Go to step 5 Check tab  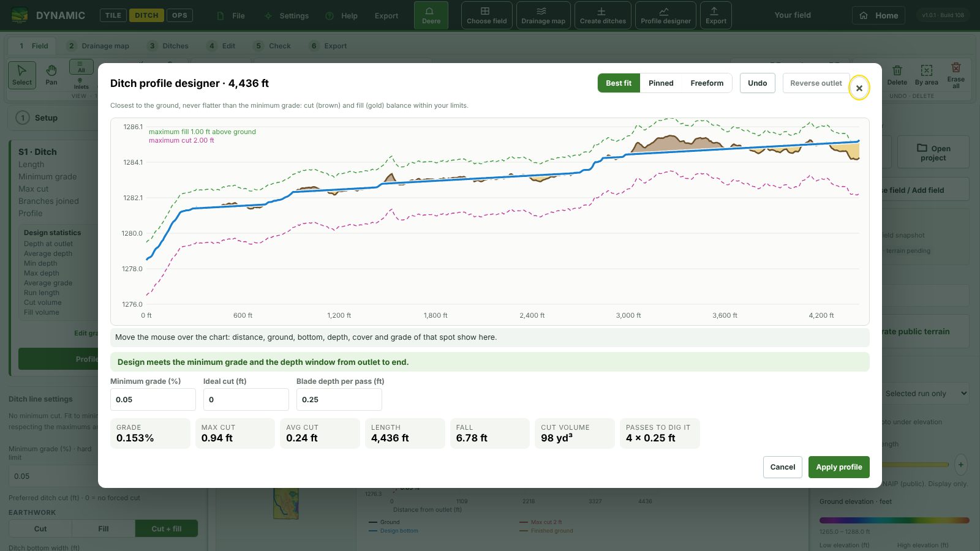[273, 46]
